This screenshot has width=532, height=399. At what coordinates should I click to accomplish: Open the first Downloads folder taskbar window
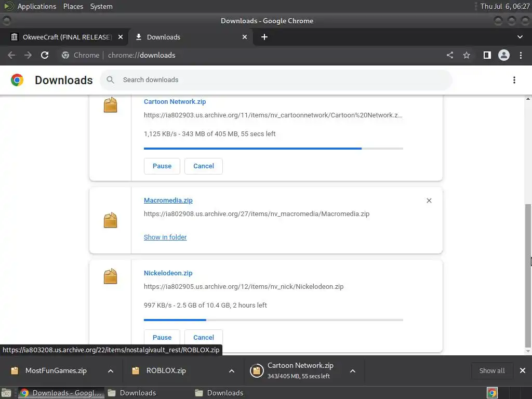coord(132,393)
